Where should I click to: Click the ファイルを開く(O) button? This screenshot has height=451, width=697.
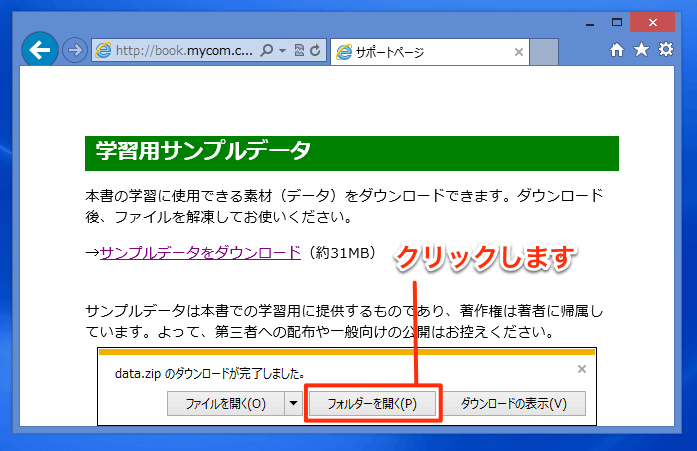225,403
